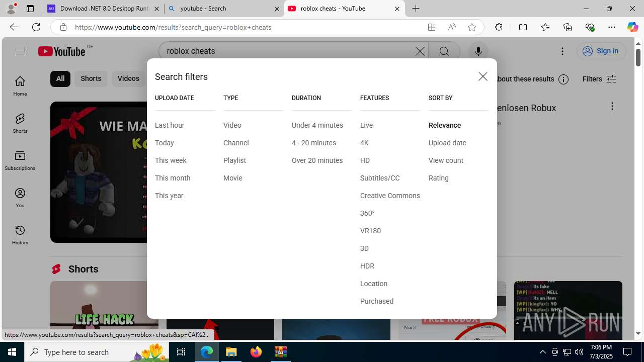The width and height of the screenshot is (644, 362).
Task: Refresh the current page
Action: pos(36,27)
